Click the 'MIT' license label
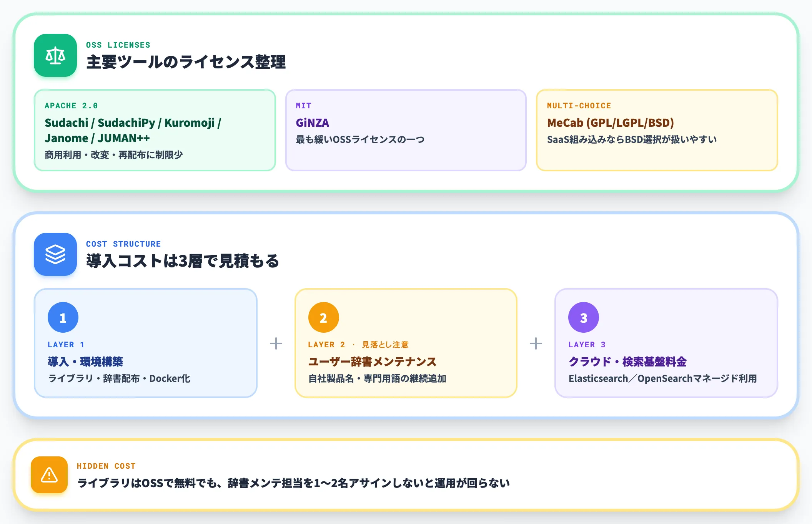The height and width of the screenshot is (524, 812). [304, 106]
